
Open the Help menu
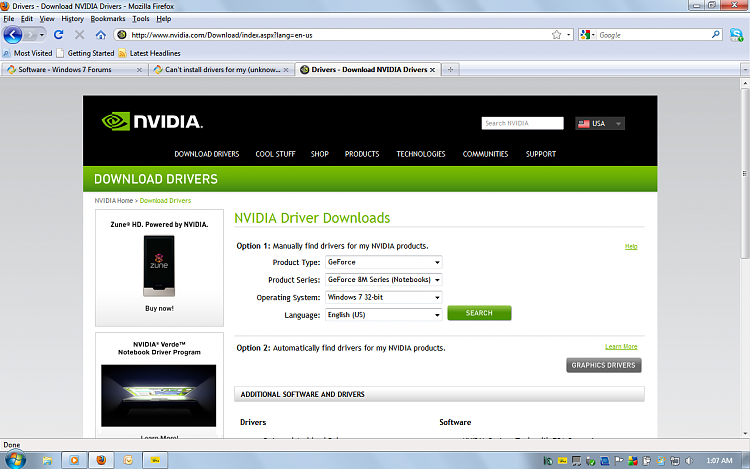[x=164, y=19]
